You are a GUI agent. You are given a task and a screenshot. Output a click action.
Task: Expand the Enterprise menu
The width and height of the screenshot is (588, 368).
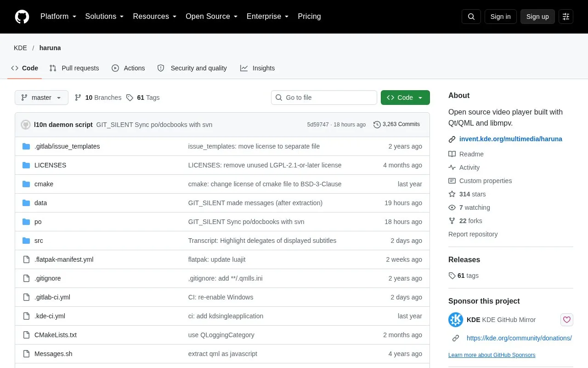tap(268, 17)
